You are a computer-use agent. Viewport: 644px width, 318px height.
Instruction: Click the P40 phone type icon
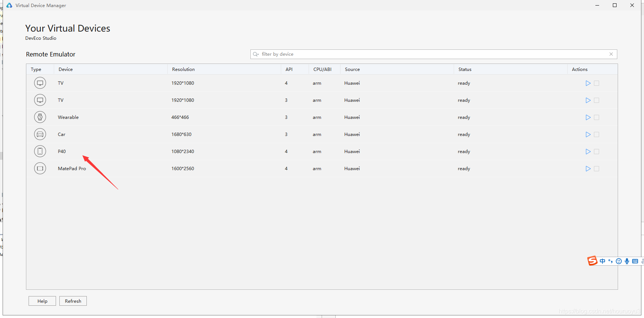pyautogui.click(x=40, y=151)
